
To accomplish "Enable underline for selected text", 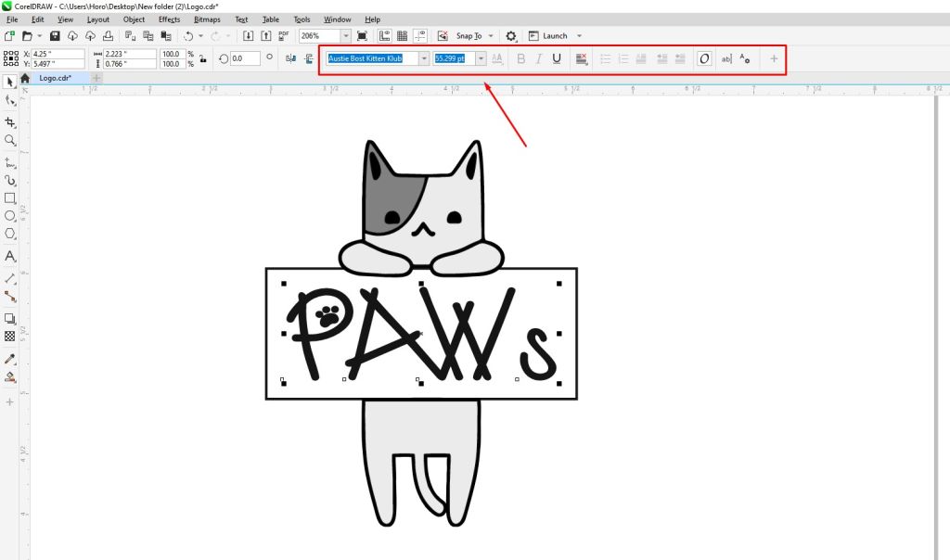I will tap(557, 58).
